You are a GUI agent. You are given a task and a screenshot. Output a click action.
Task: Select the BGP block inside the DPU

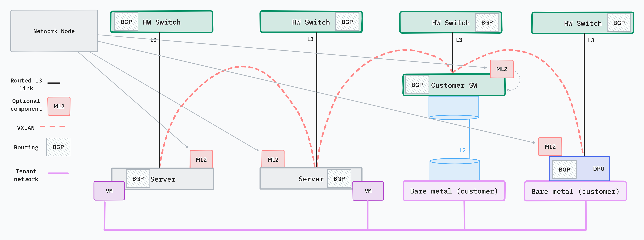[x=564, y=170]
